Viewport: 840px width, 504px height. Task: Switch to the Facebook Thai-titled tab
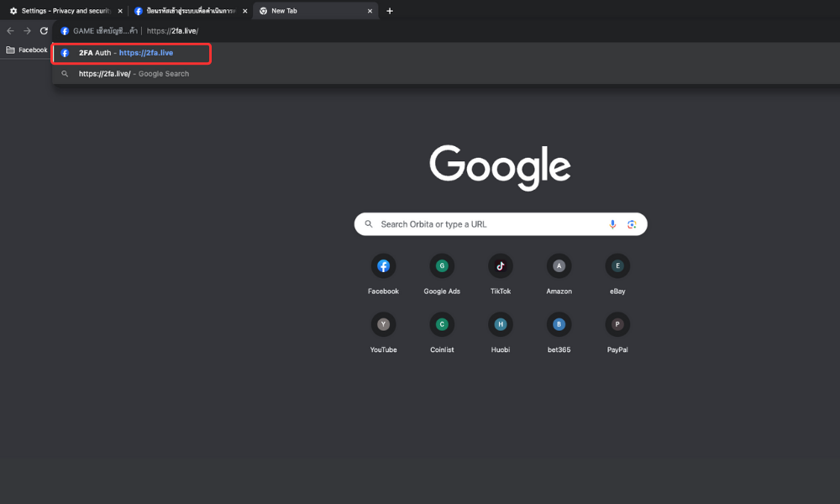pyautogui.click(x=190, y=11)
